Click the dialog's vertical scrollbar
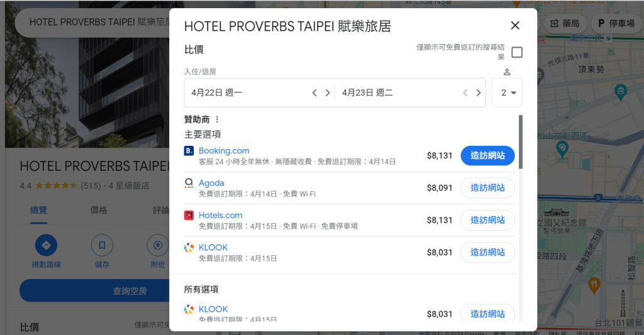The height and width of the screenshot is (335, 644). 520,141
